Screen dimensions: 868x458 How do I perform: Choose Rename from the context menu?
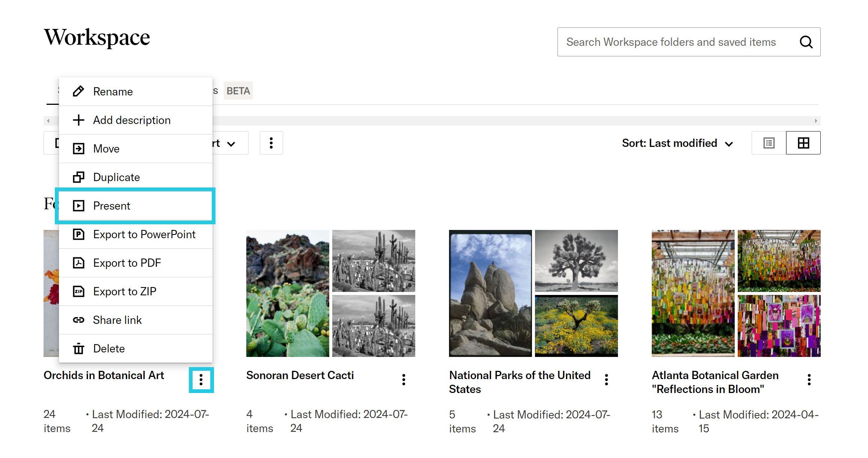(136, 91)
